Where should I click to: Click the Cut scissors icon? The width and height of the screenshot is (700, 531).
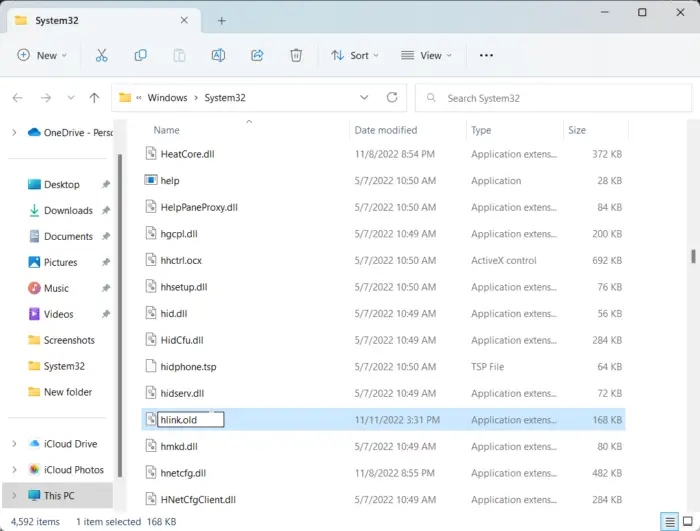[102, 56]
